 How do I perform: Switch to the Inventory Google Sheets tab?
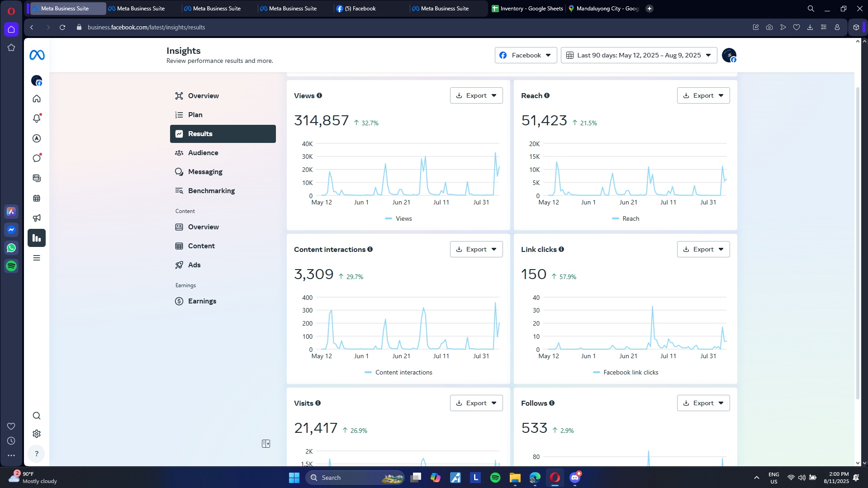(527, 9)
